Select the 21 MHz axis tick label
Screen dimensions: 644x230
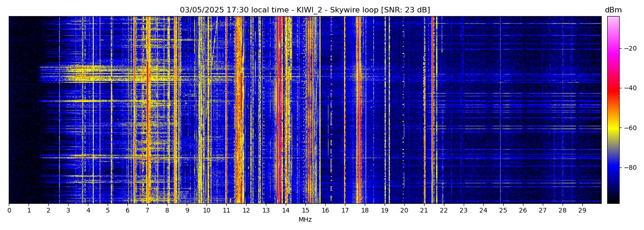424,211
